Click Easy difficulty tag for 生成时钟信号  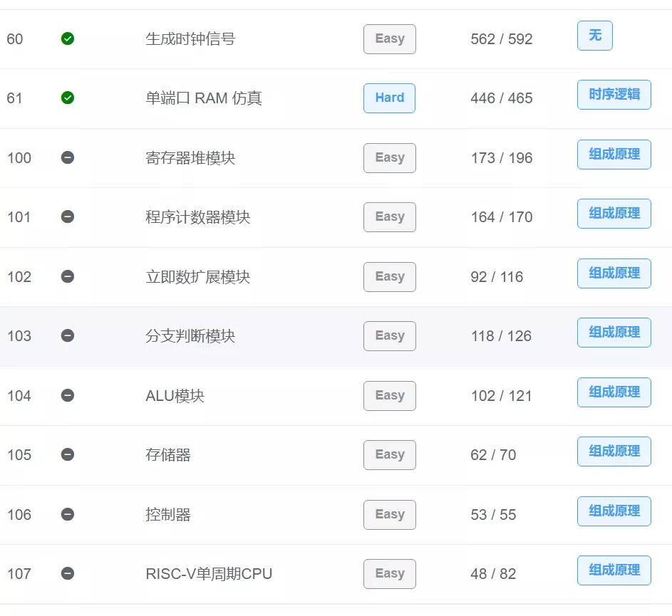tap(389, 39)
